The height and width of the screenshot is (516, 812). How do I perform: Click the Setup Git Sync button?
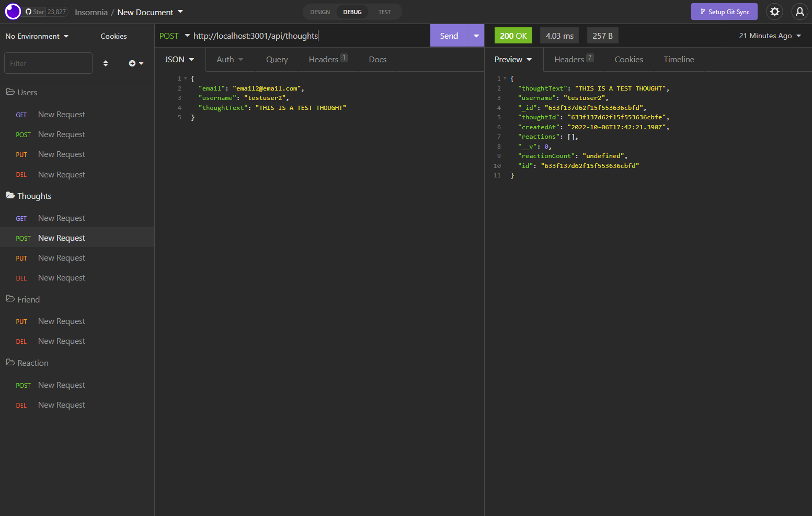coord(724,11)
